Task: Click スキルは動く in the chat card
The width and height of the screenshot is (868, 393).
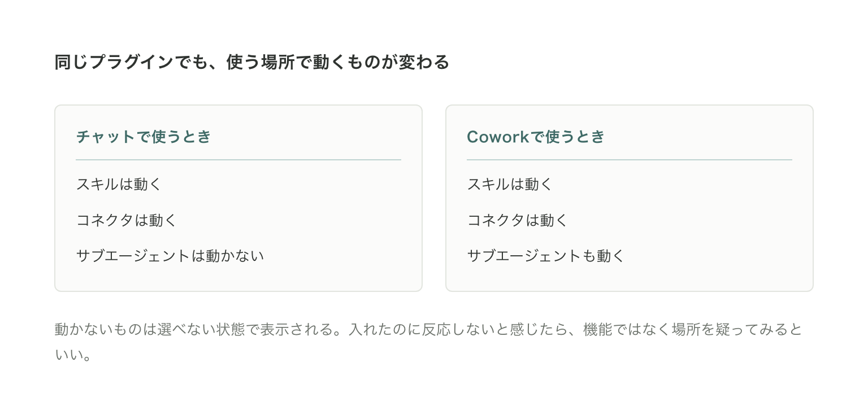Action: click(119, 184)
